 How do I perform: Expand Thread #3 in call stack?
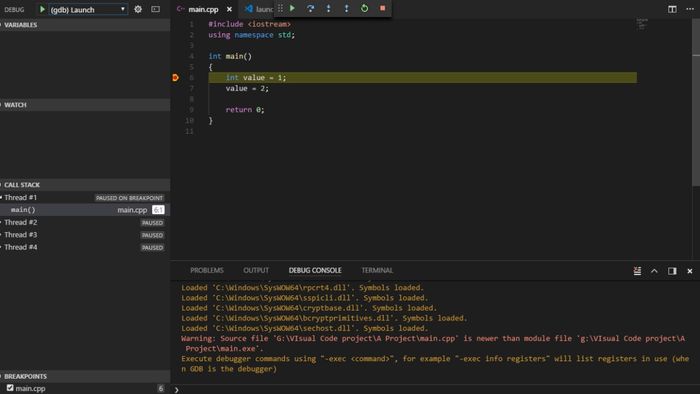pyautogui.click(x=2, y=235)
